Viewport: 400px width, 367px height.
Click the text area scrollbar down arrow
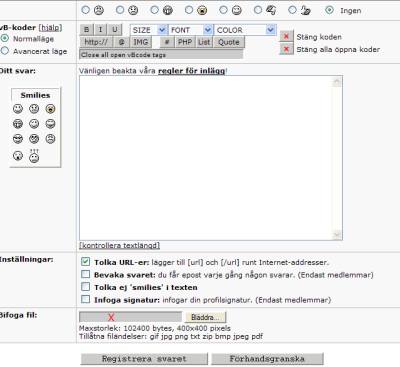tap(337, 234)
